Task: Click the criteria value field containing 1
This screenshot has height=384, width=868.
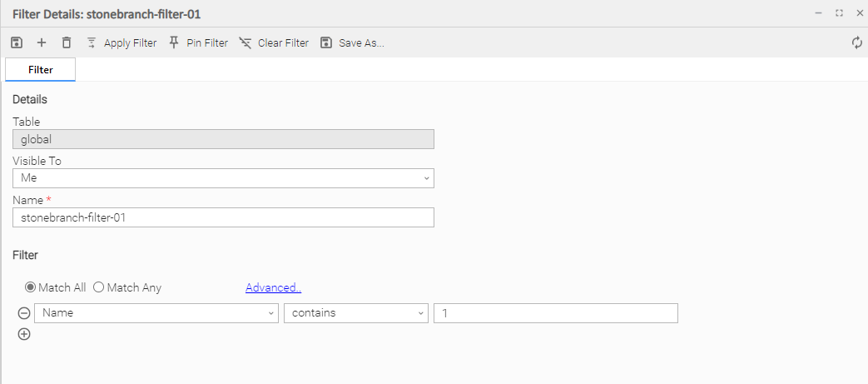Action: click(555, 313)
